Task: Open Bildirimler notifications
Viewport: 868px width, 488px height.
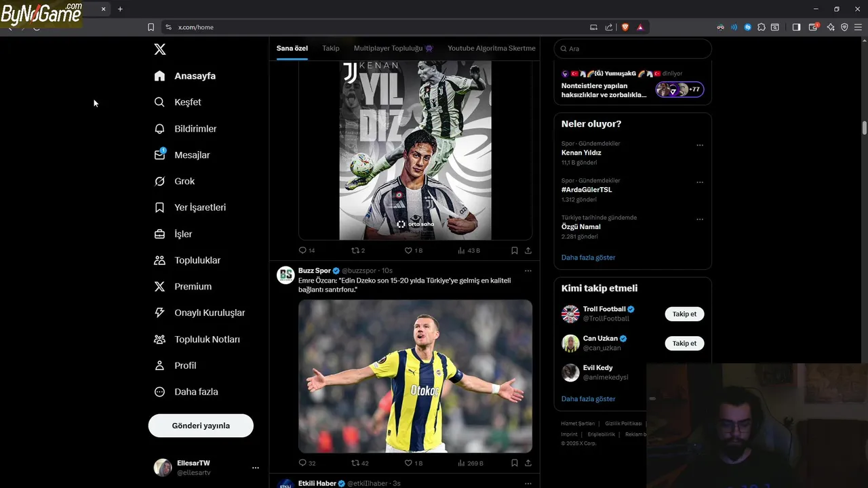Action: tap(186, 129)
